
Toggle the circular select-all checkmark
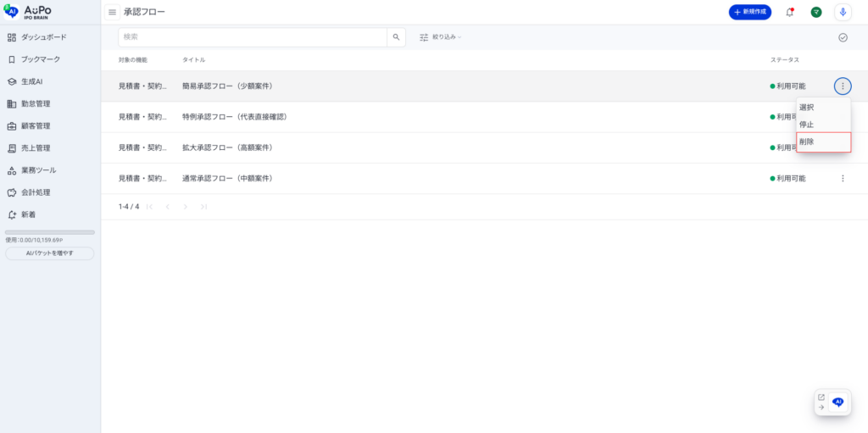click(843, 37)
